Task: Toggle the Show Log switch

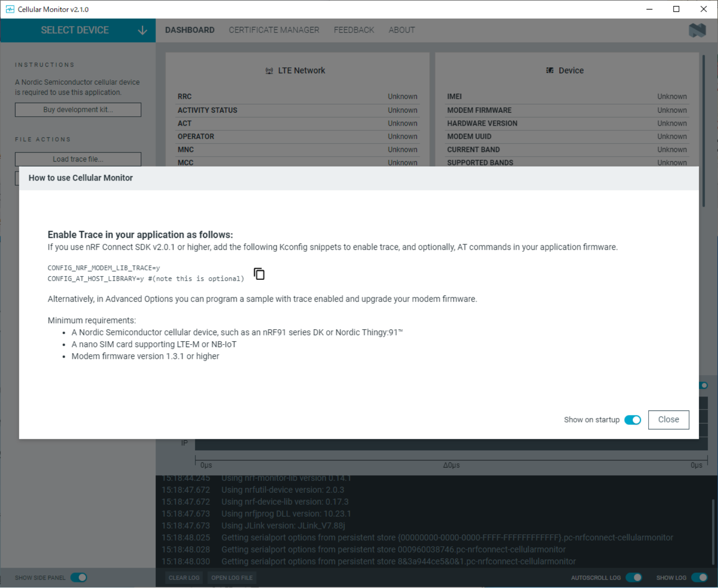Action: click(x=699, y=578)
